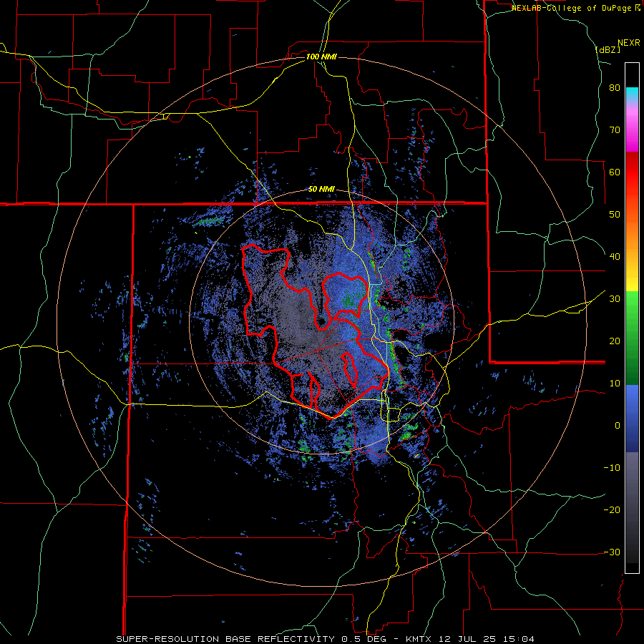Screen dimensions: 644x644
Task: Click the 70 value on the legend
Action: 615,130
